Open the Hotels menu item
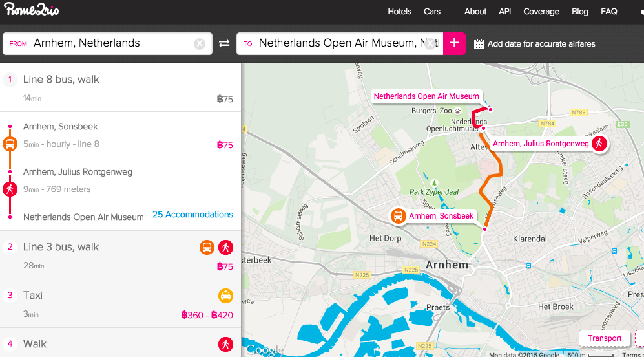 pyautogui.click(x=400, y=12)
